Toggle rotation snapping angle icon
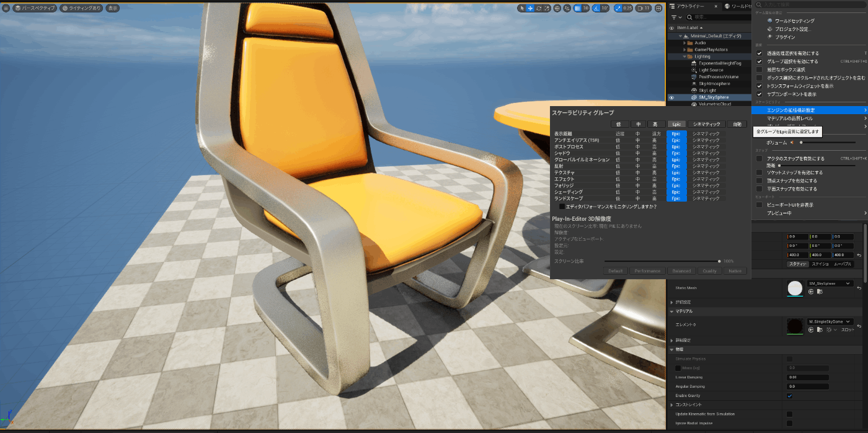Image resolution: width=868 pixels, height=433 pixels. [596, 8]
